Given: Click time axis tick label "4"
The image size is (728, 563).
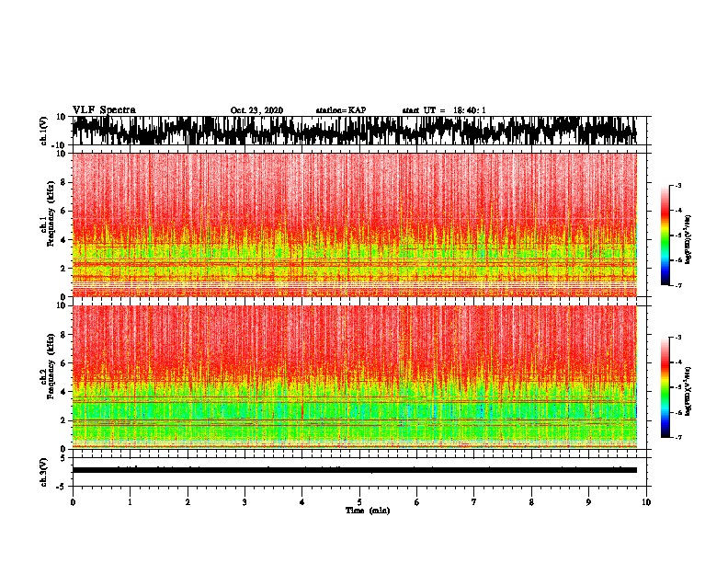Looking at the screenshot, I should click(x=302, y=502).
